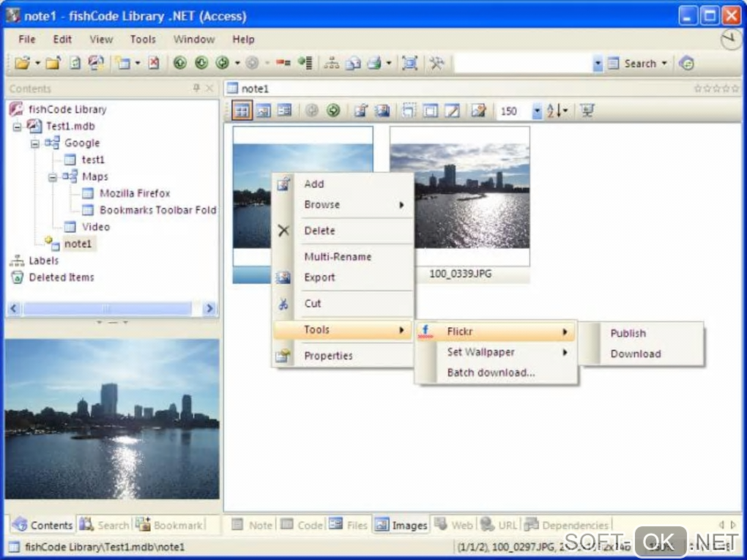Image resolution: width=747 pixels, height=560 pixels.
Task: Switch to thumbnail grid view
Action: (242, 111)
